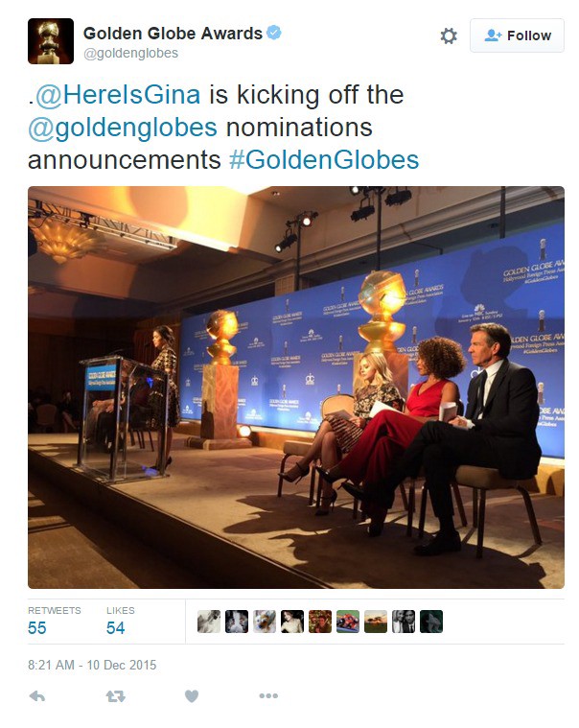Follow the Golden Globe Awards account
Screen dimensions: 579x728
(x=517, y=35)
